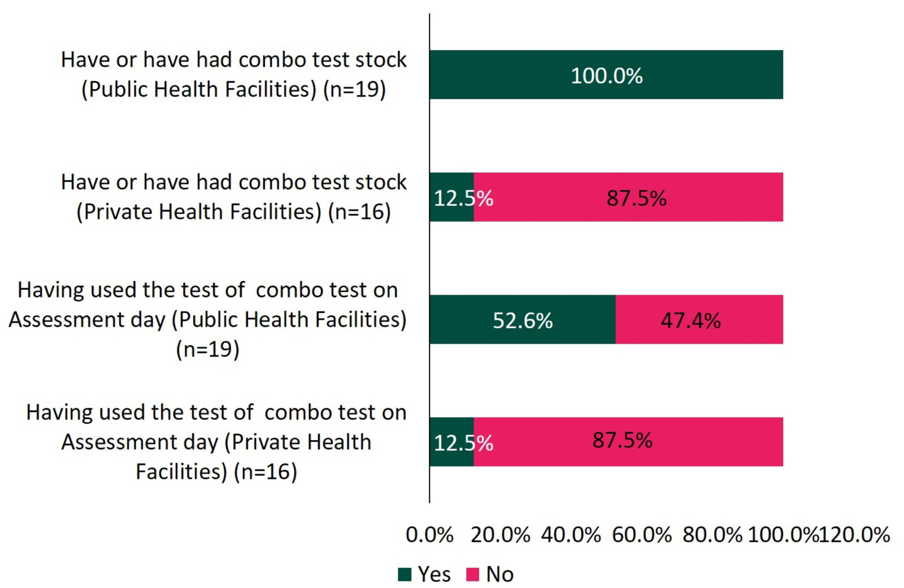This screenshot has height=588, width=904.
Task: Select Assessment day Private Health Facilities label
Action: [216, 442]
